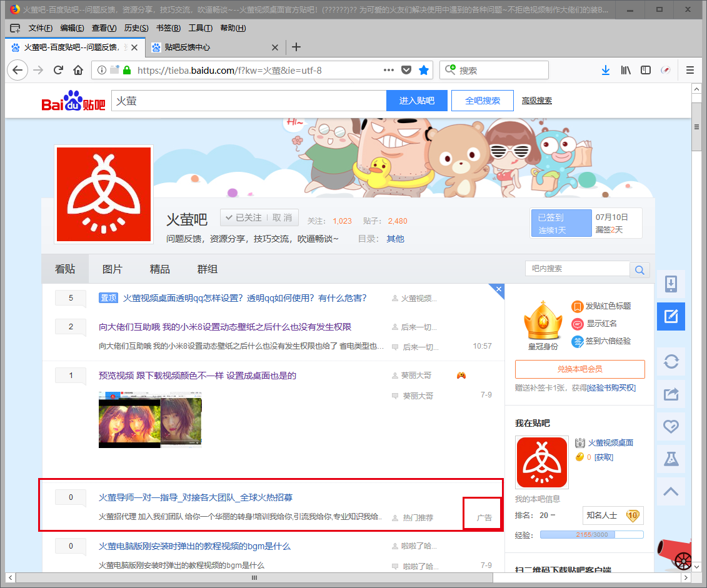
Task: Click 取消 to unfollow 火萤吧
Action: [x=283, y=217]
